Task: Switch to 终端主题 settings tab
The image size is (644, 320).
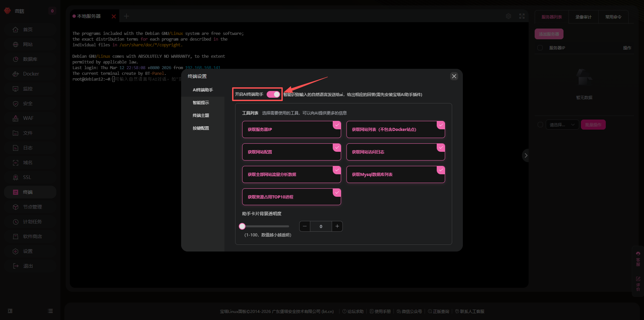Action: [x=201, y=115]
